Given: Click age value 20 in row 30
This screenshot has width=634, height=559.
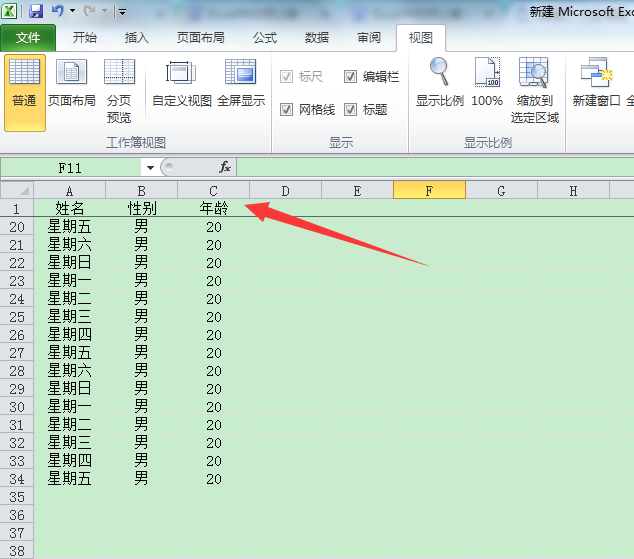Looking at the screenshot, I should (213, 407).
